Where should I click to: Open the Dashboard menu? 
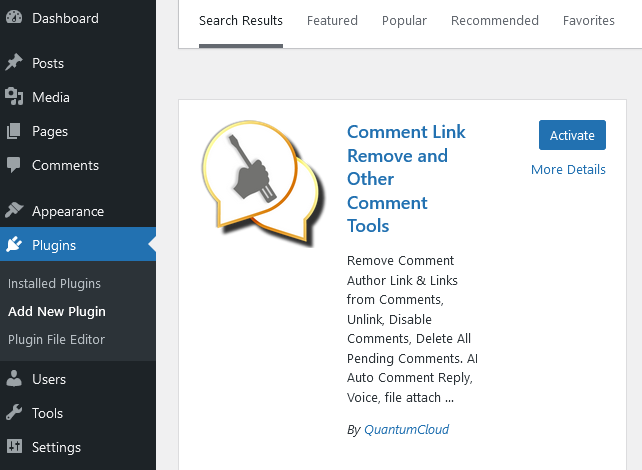coord(66,18)
